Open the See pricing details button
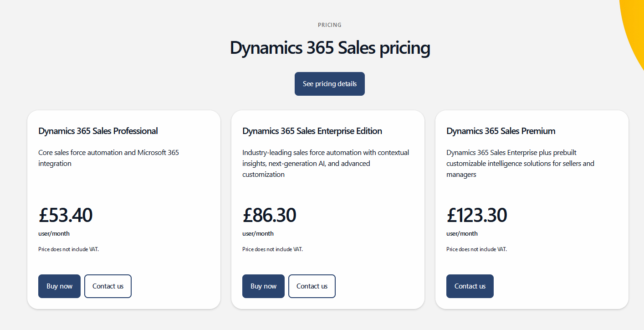The image size is (644, 330). click(x=330, y=84)
